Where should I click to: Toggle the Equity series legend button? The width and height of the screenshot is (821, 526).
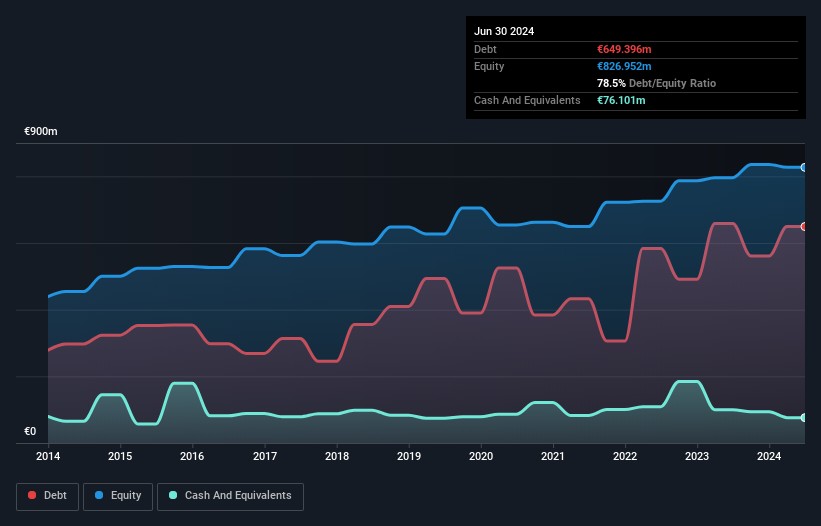coord(118,496)
